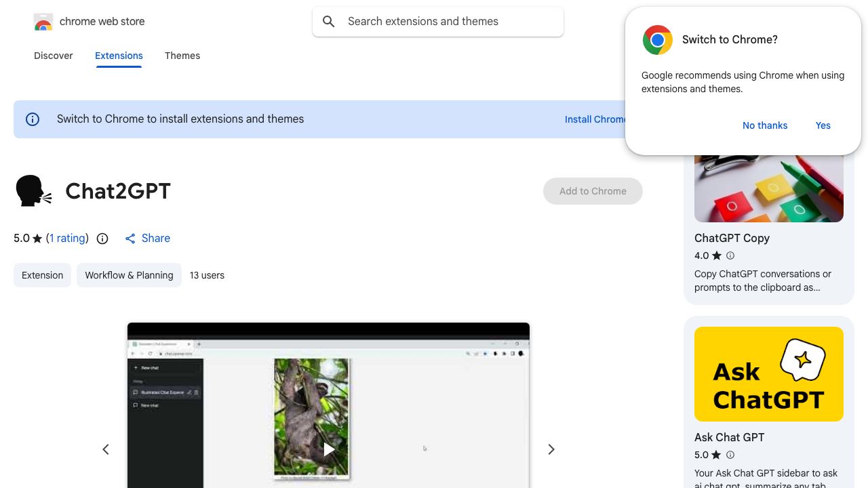
Task: Click the Chat2GPT speaking head icon
Action: coord(34,190)
